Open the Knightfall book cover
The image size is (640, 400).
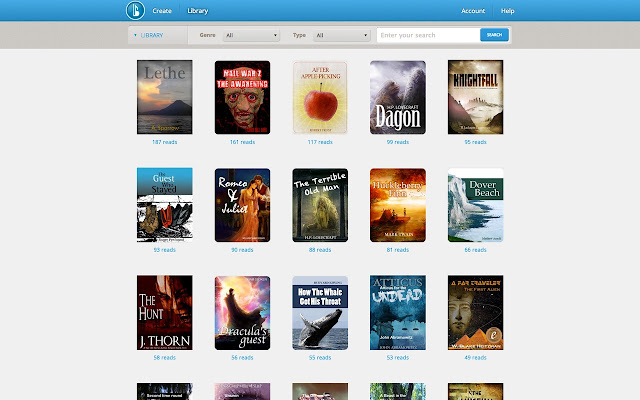(x=476, y=97)
